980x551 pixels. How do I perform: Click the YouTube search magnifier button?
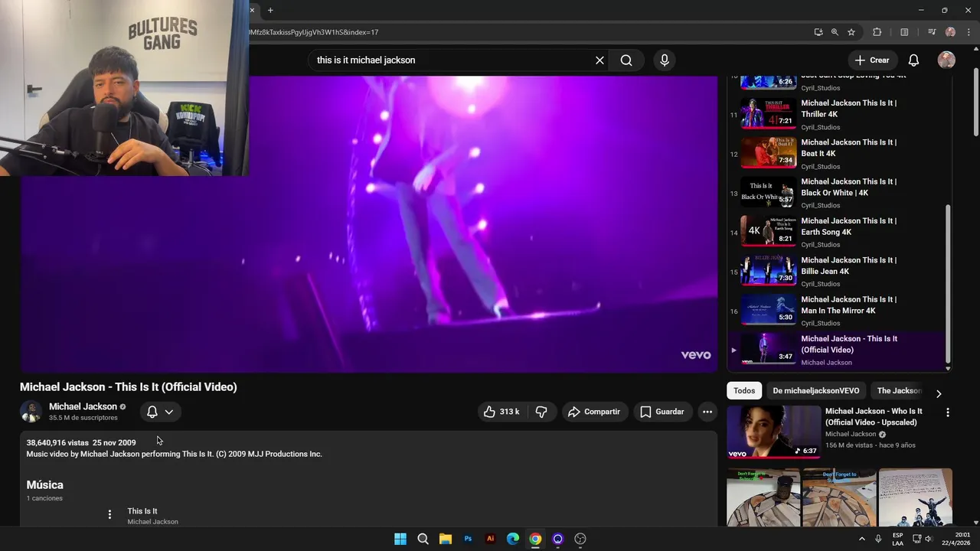point(626,60)
